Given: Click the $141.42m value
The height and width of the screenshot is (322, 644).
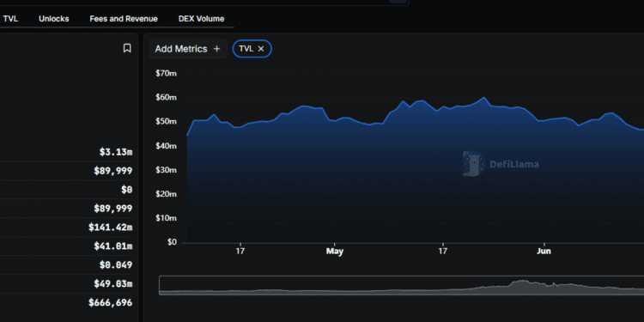Looking at the screenshot, I should (111, 228).
